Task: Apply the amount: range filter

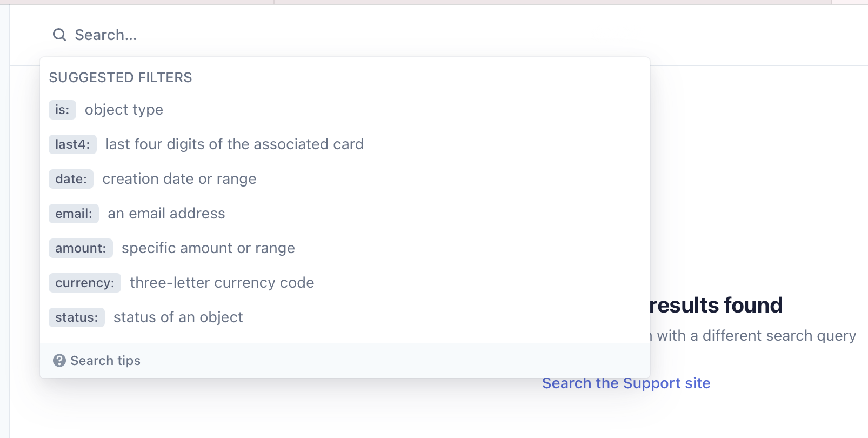Action: pyautogui.click(x=81, y=248)
